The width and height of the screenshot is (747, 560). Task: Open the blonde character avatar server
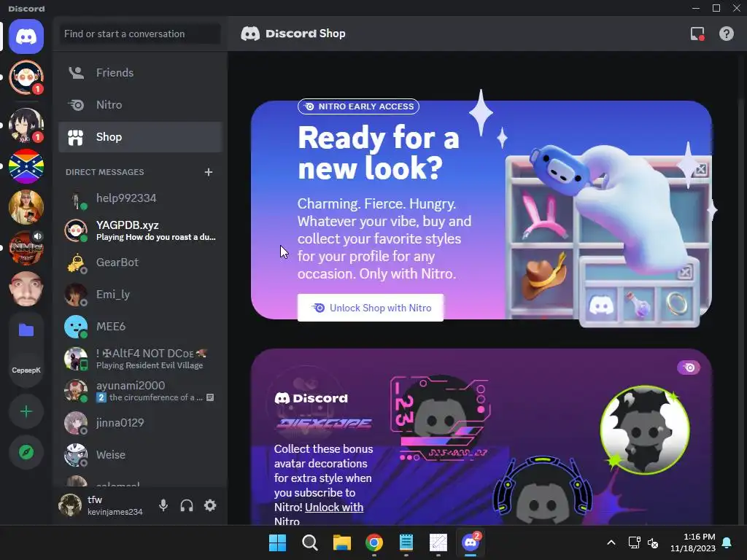pos(26,207)
